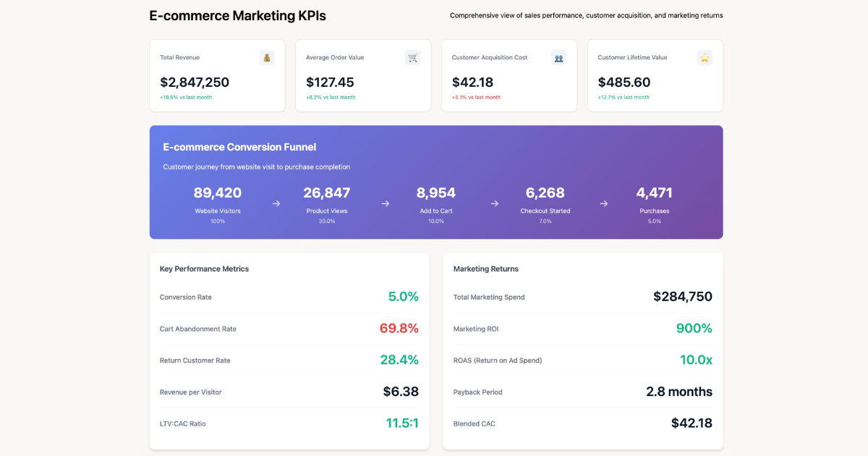Click the ROAS (Return on Ad Spend) label
The height and width of the screenshot is (456, 868).
tap(498, 360)
